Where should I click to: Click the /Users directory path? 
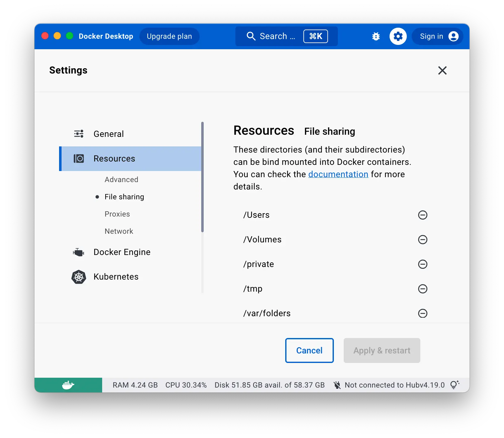(256, 215)
